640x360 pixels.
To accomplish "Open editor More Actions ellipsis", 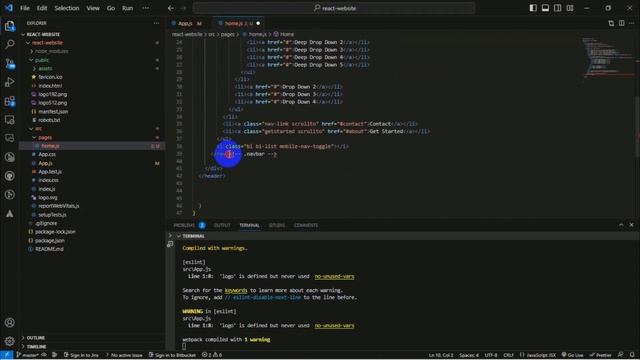I will point(631,23).
